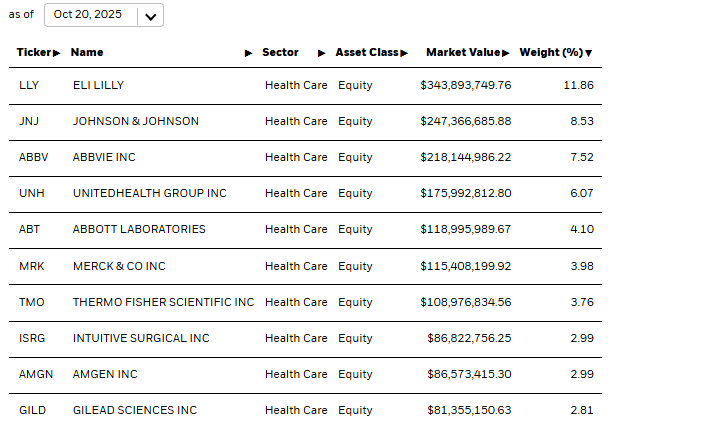Select the ABBOTT LABORATORIES entry

click(139, 229)
